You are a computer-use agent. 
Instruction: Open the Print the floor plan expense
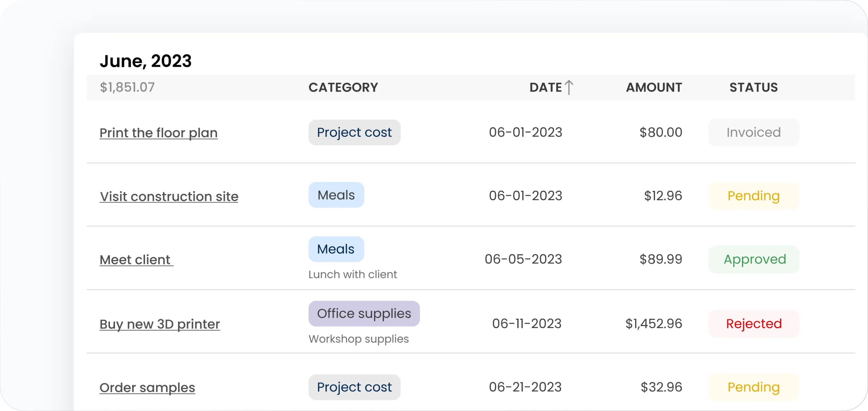coord(159,133)
